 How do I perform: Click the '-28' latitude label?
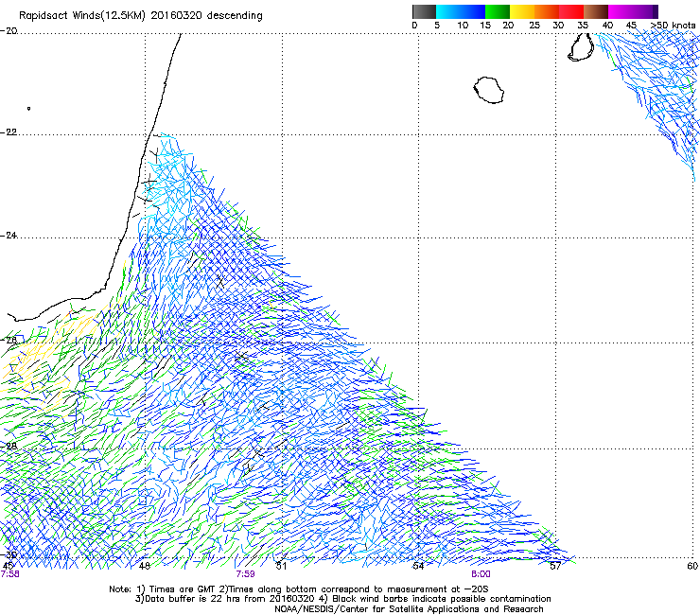[x=9, y=447]
